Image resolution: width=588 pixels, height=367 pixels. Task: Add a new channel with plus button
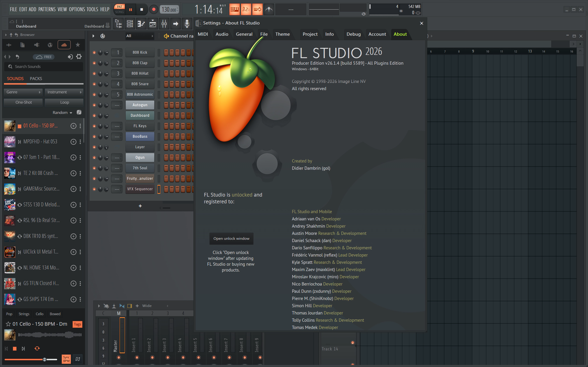point(140,206)
